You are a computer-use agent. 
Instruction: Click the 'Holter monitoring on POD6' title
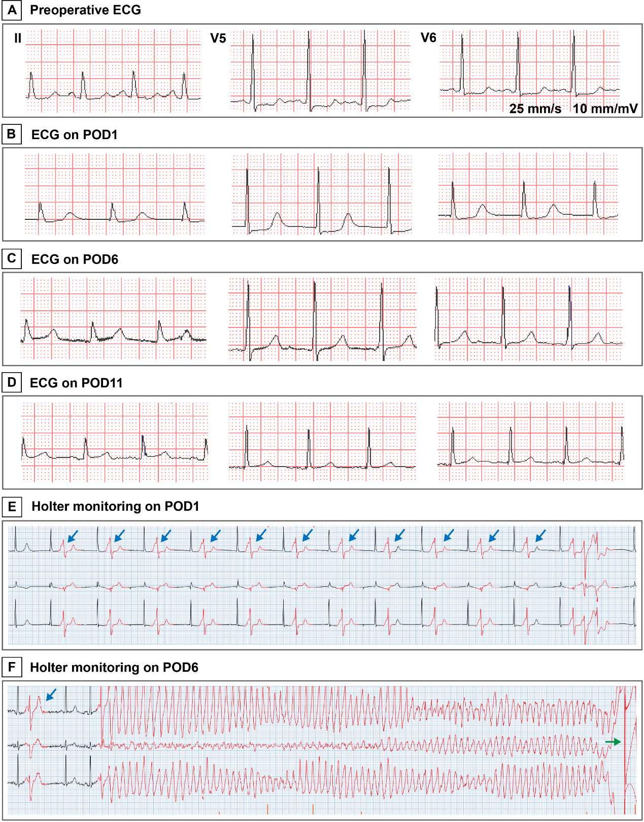114,667
